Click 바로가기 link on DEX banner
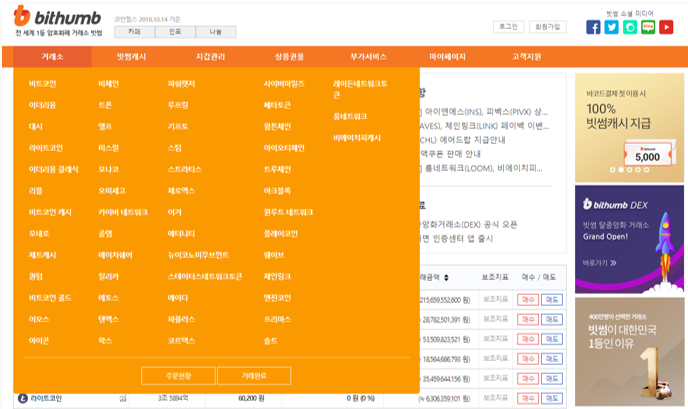Viewport: 688px width, 409px height. pyautogui.click(x=599, y=263)
